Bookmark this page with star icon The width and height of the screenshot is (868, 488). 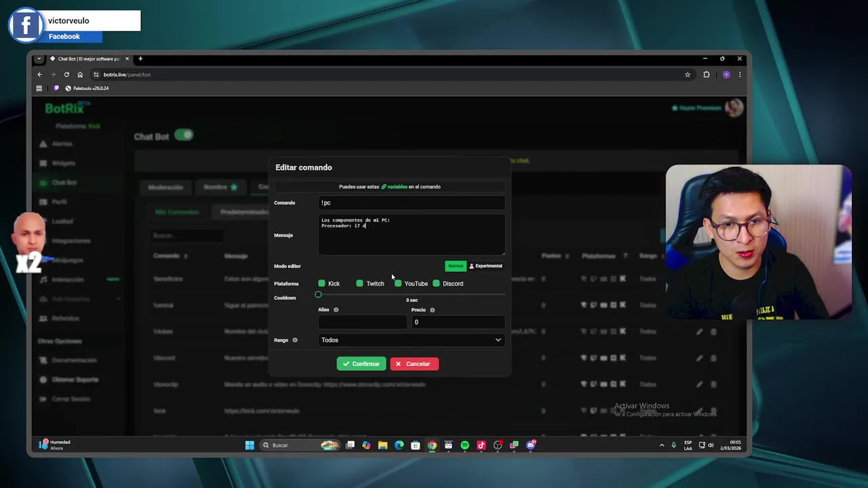(x=688, y=75)
